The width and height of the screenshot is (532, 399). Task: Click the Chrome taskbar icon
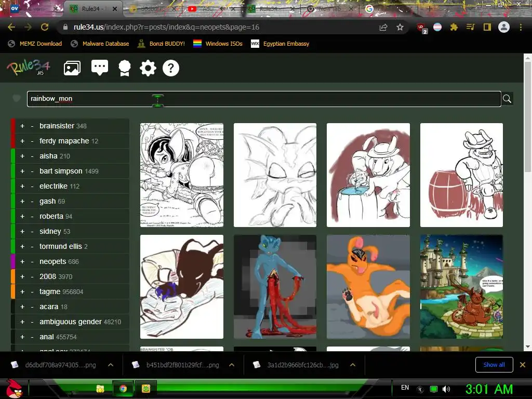click(x=123, y=389)
